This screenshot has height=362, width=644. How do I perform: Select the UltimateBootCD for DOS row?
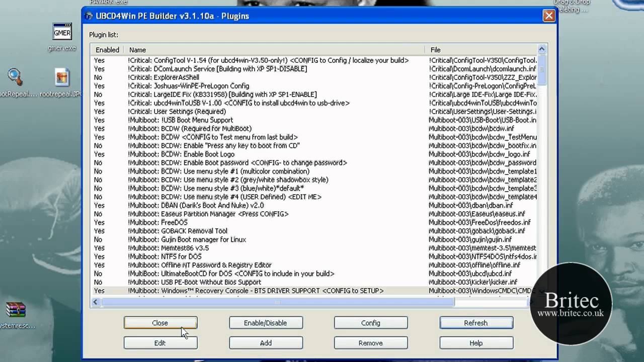point(314,274)
